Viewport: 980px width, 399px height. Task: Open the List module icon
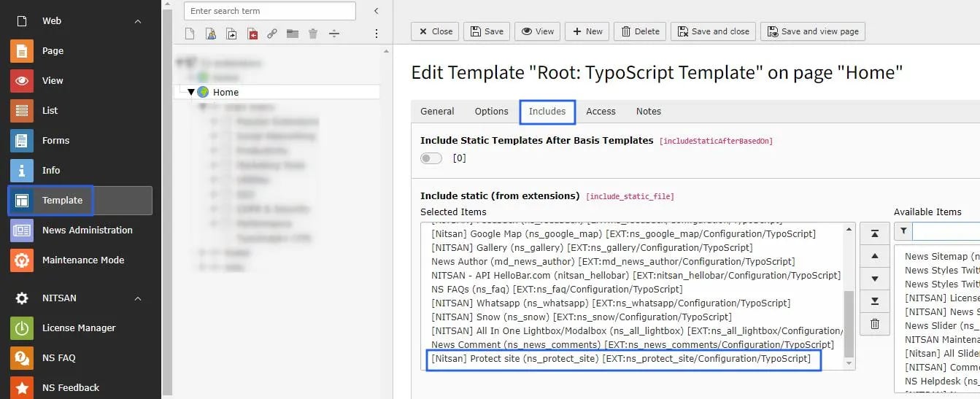(x=22, y=111)
